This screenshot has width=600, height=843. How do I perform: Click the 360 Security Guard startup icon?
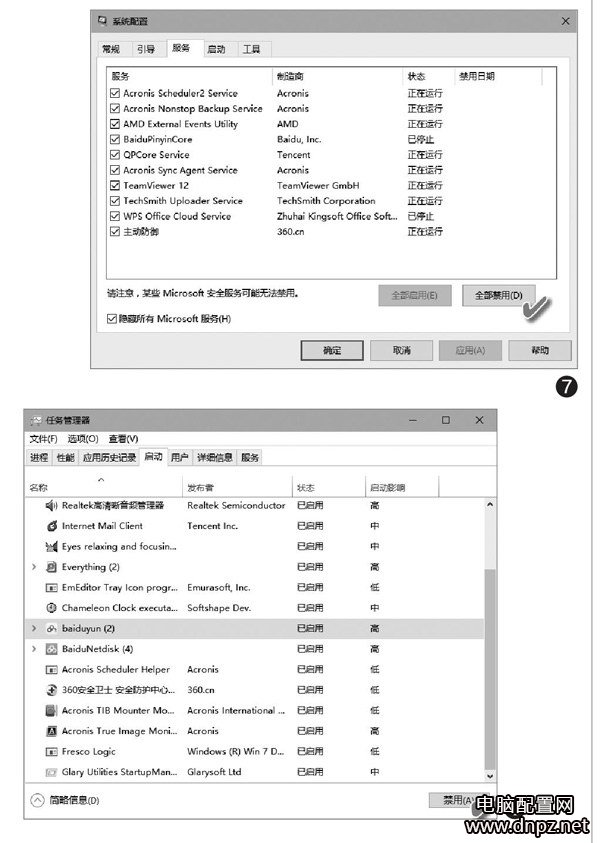52,690
